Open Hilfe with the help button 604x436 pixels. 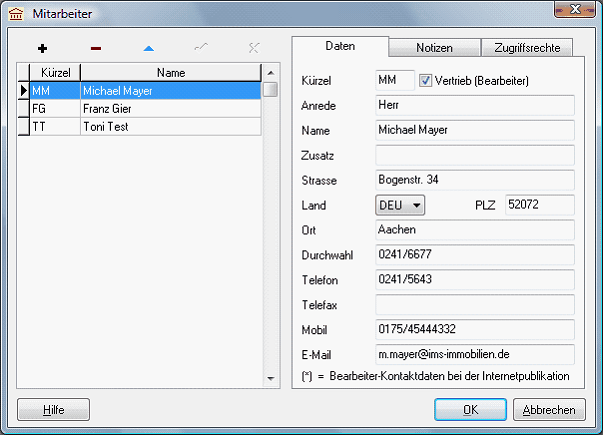(x=54, y=410)
